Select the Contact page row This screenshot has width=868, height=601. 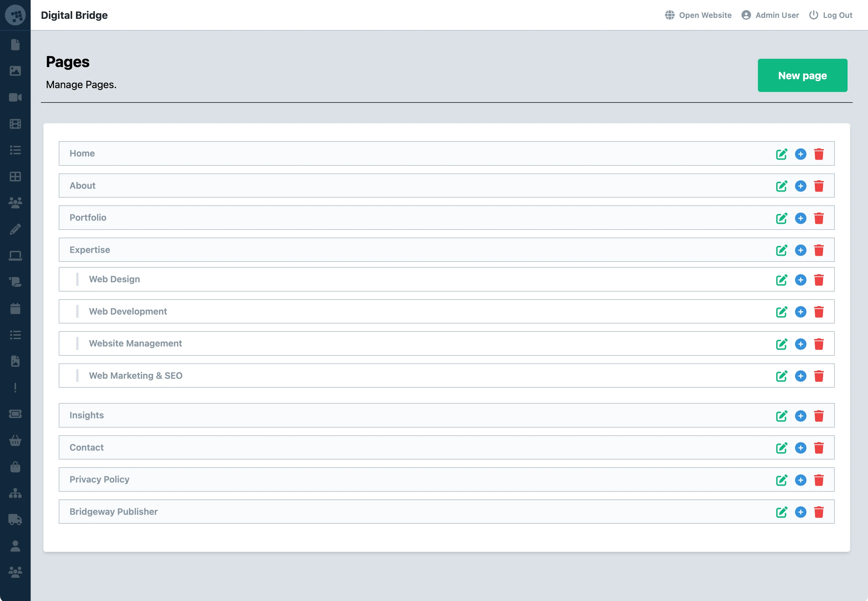point(446,447)
